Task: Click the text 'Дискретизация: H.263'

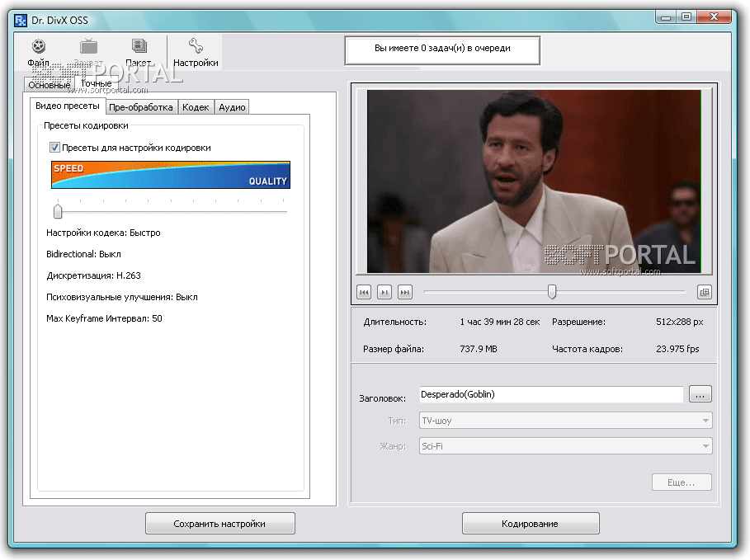Action: [x=94, y=275]
